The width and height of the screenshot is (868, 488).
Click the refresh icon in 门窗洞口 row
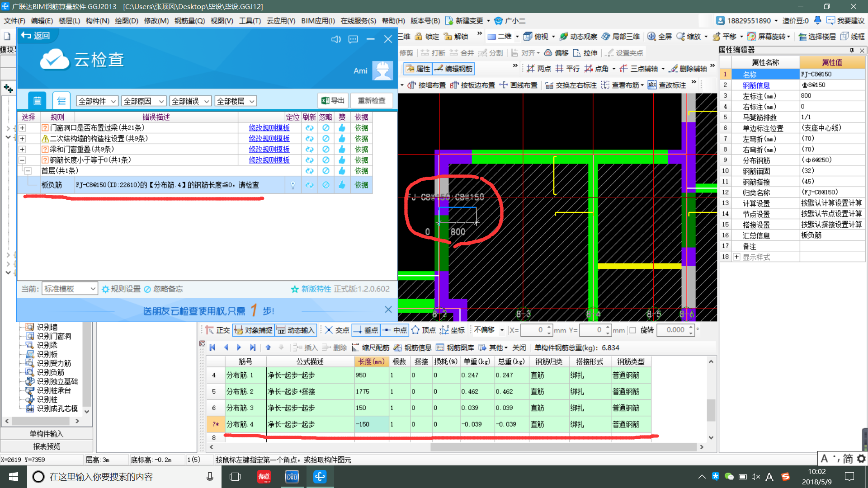309,128
